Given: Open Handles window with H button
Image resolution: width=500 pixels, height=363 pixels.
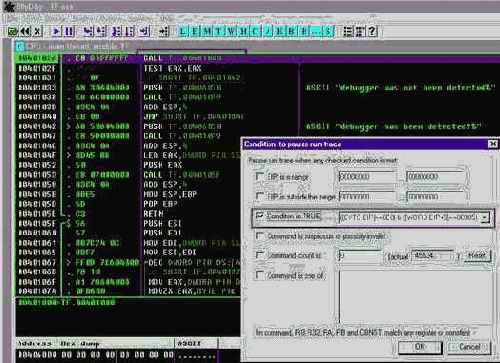Looking at the screenshot, I should [243, 32].
